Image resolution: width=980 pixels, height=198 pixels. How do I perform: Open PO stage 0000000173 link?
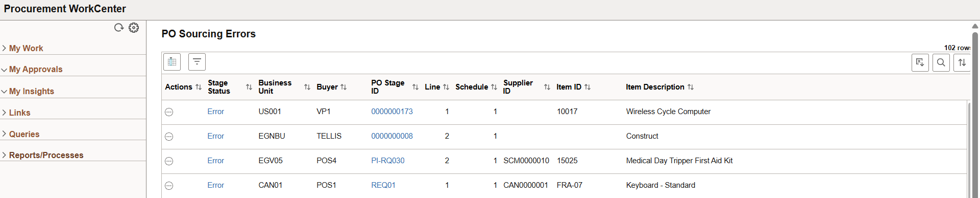click(x=392, y=112)
